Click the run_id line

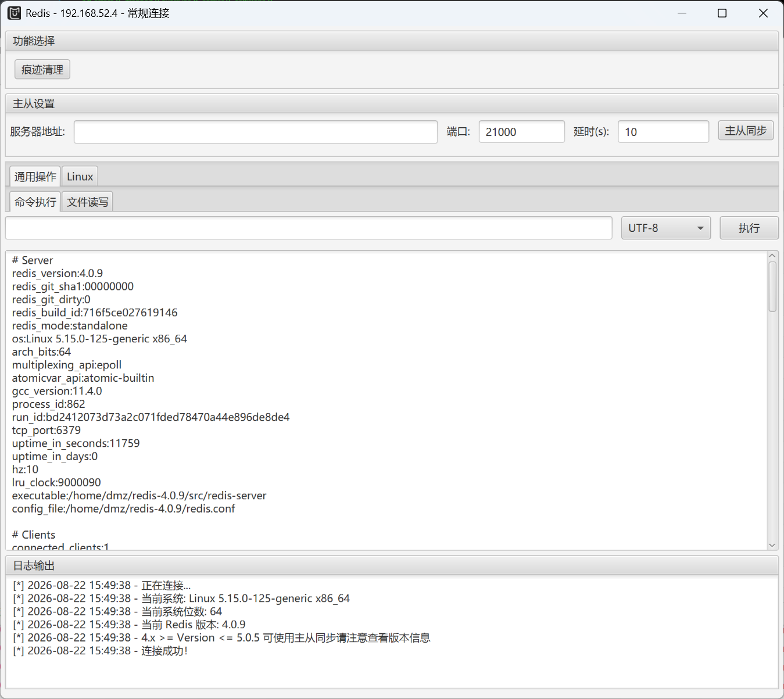point(151,417)
